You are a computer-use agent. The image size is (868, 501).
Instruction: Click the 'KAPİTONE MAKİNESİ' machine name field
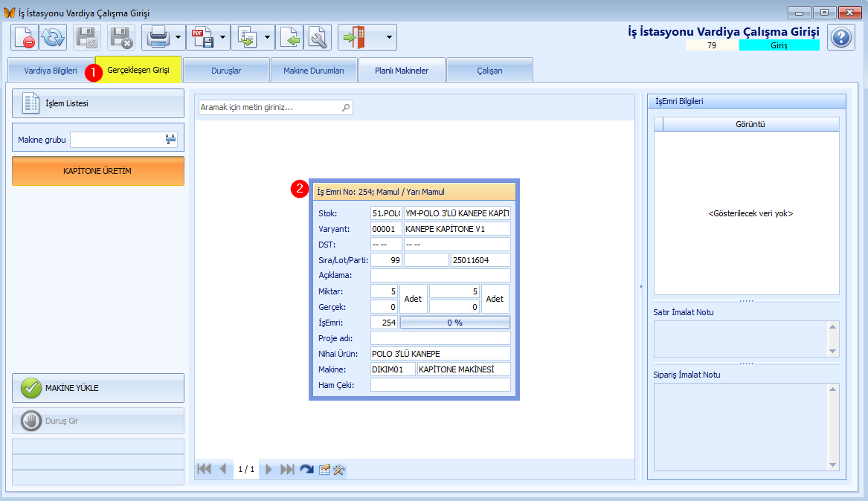(464, 369)
